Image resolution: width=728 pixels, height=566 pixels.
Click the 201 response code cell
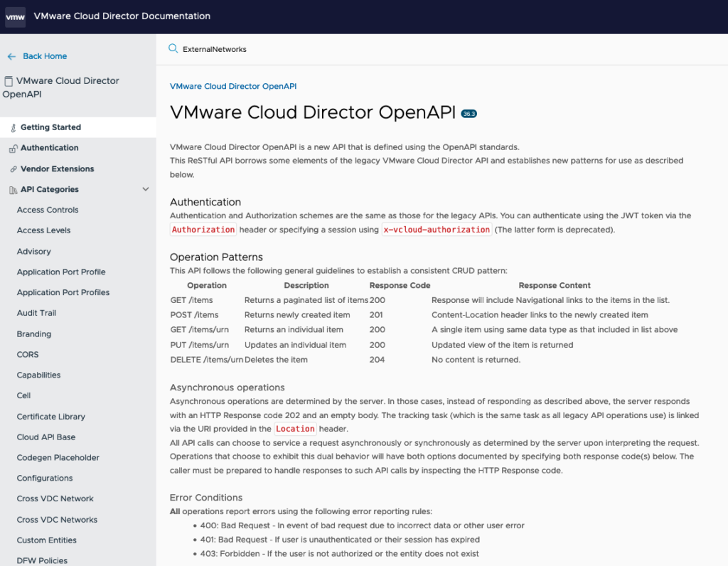click(376, 315)
